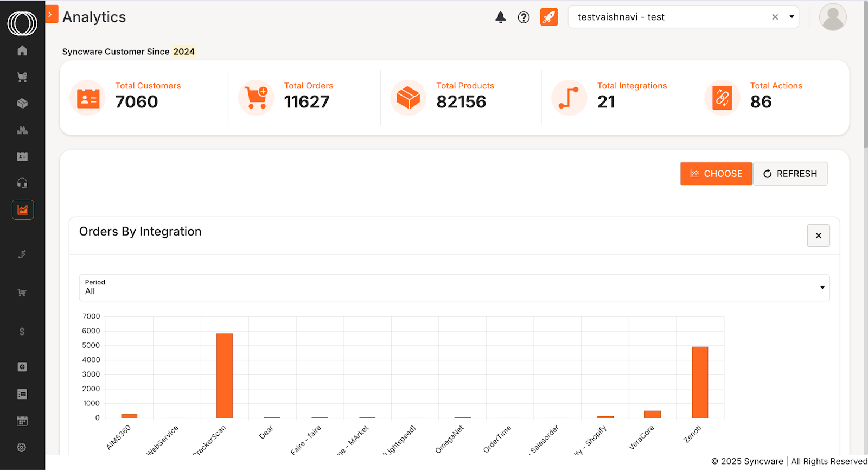Click the Dear axis label

coord(266,432)
